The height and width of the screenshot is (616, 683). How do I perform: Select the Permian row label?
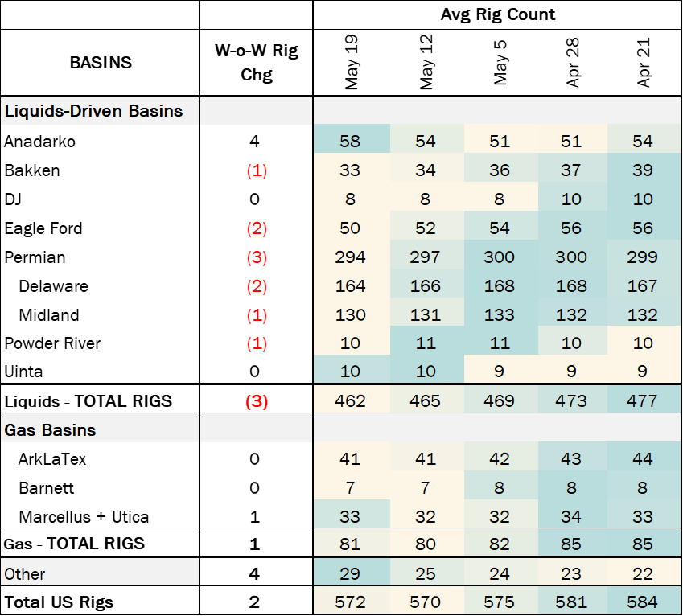tap(35, 257)
